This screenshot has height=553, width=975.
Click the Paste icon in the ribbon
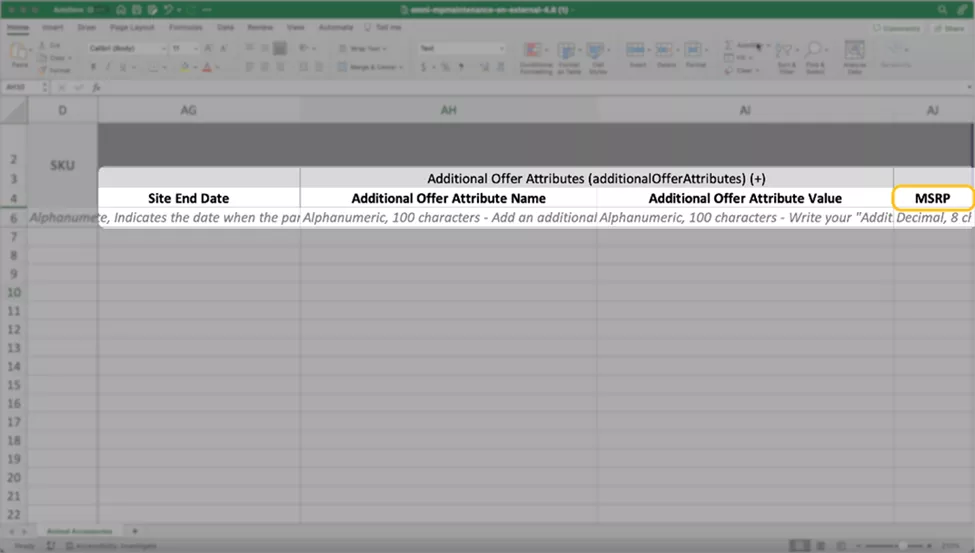click(x=19, y=53)
